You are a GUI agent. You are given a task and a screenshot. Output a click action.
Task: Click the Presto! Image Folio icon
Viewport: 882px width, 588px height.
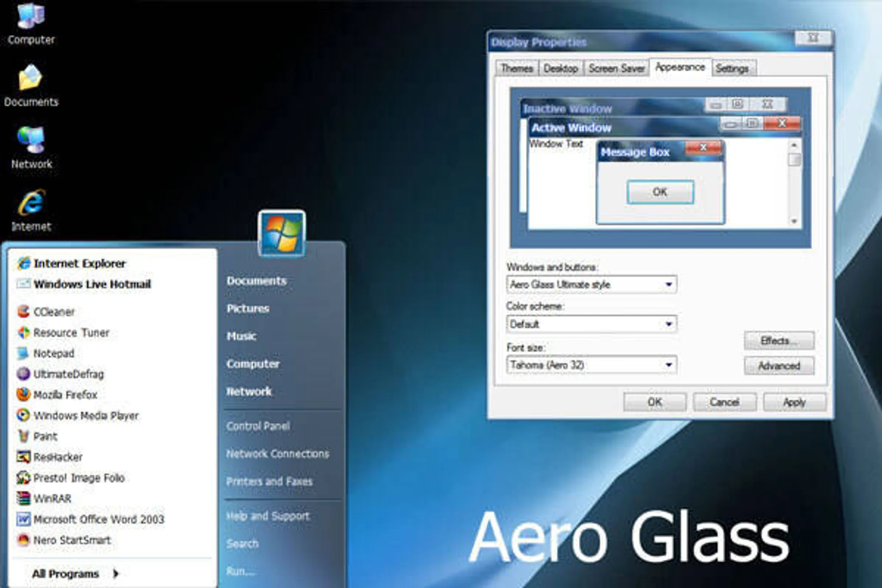point(23,478)
